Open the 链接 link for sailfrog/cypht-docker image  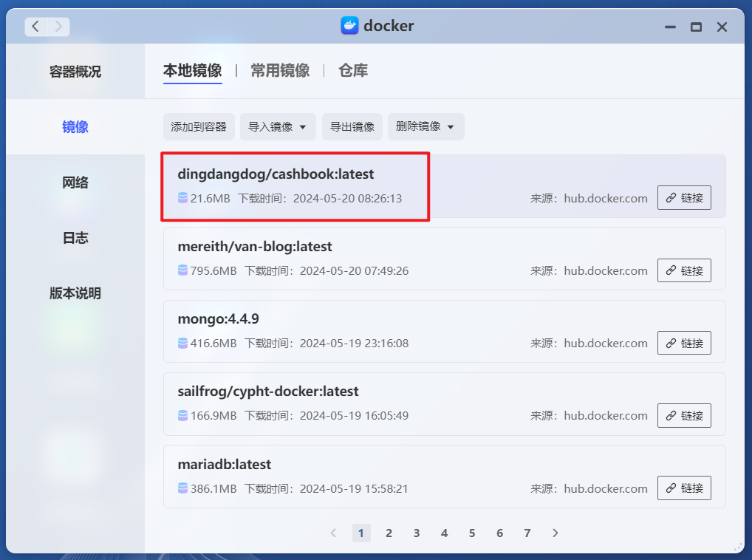pos(684,415)
